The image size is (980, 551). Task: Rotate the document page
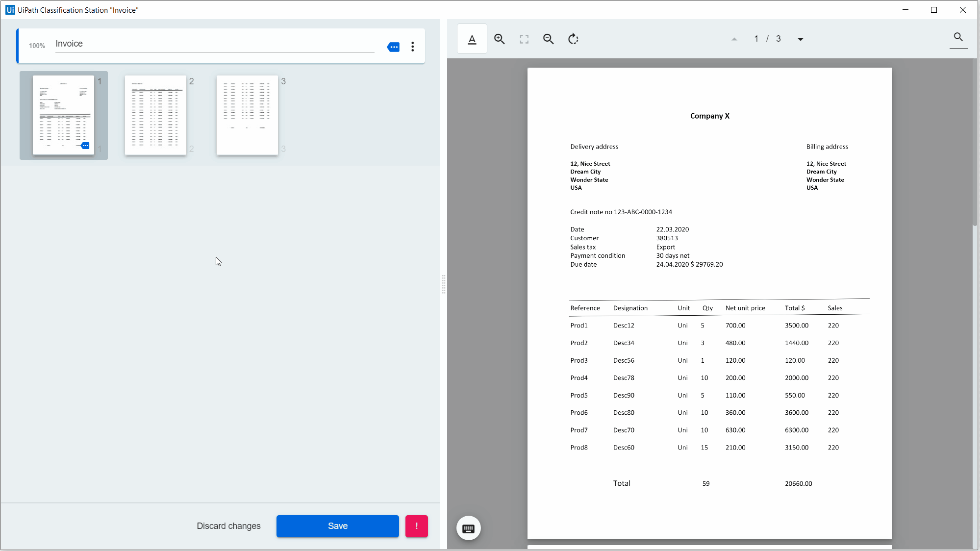tap(573, 39)
